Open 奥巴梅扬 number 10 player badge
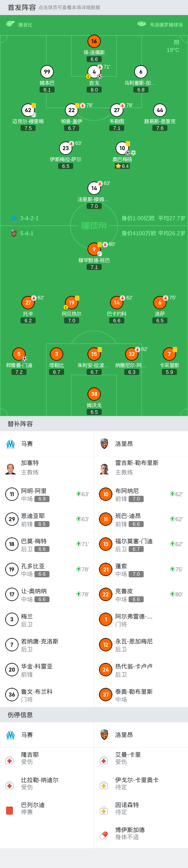 (x=122, y=148)
